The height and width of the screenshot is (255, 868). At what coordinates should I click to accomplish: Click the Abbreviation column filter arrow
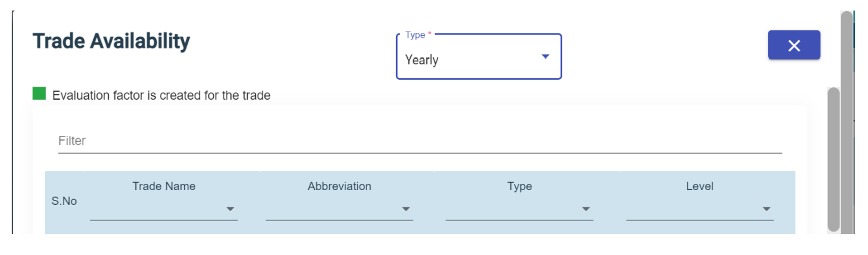coord(406,209)
